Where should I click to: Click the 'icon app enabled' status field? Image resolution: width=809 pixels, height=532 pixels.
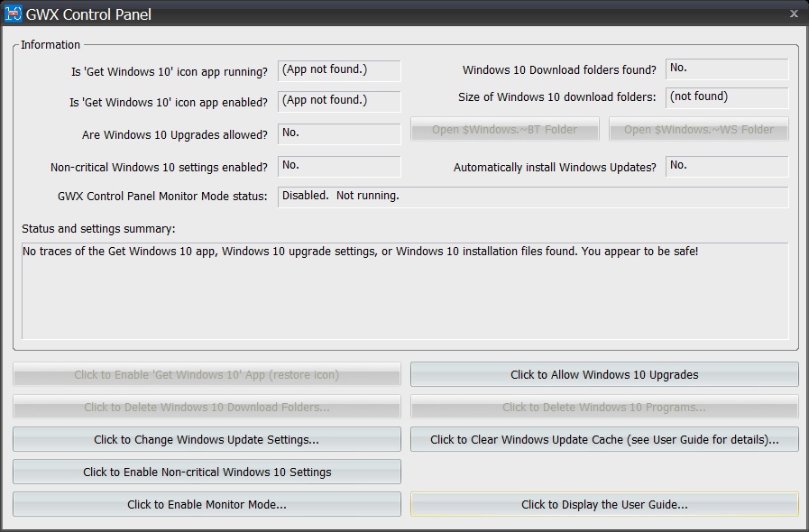tap(339, 101)
